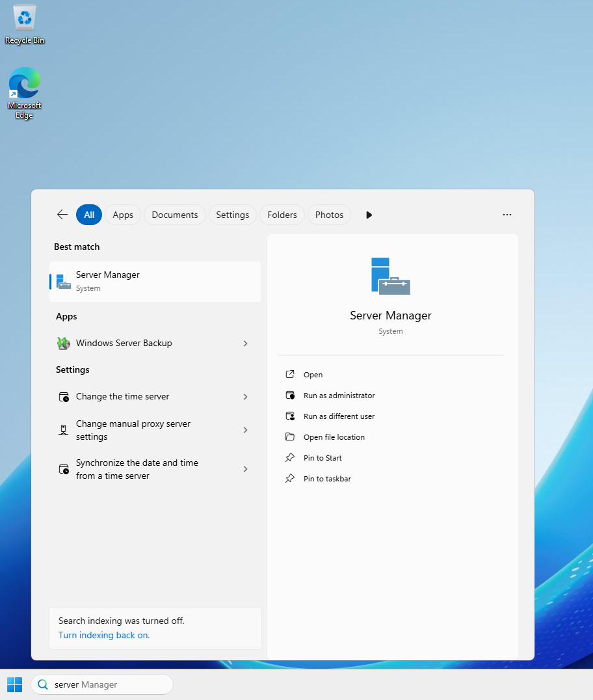Click the Synchronize date and time icon

(x=64, y=469)
